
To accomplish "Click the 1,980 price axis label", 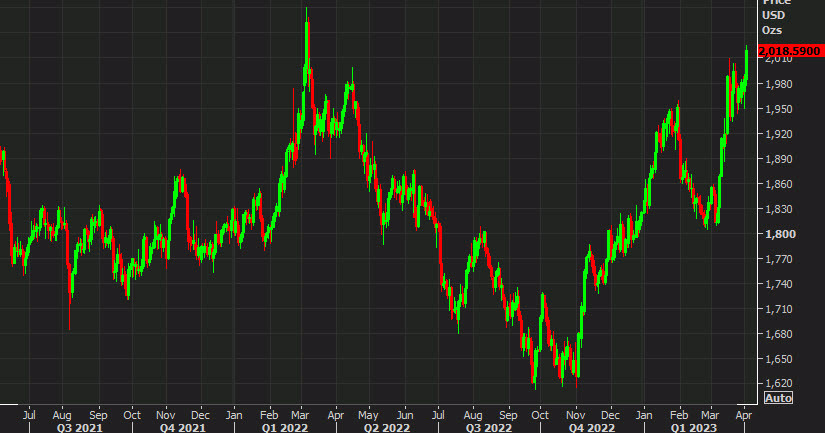I will point(779,84).
